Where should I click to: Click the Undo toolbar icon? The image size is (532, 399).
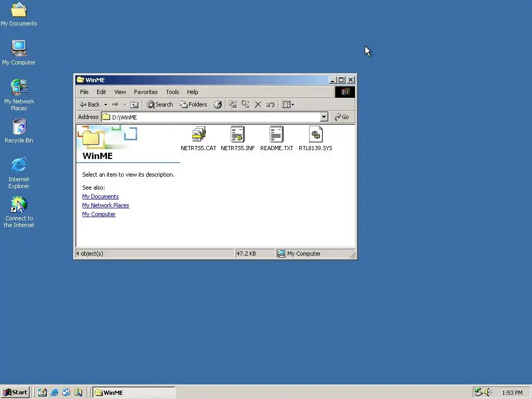click(x=270, y=104)
